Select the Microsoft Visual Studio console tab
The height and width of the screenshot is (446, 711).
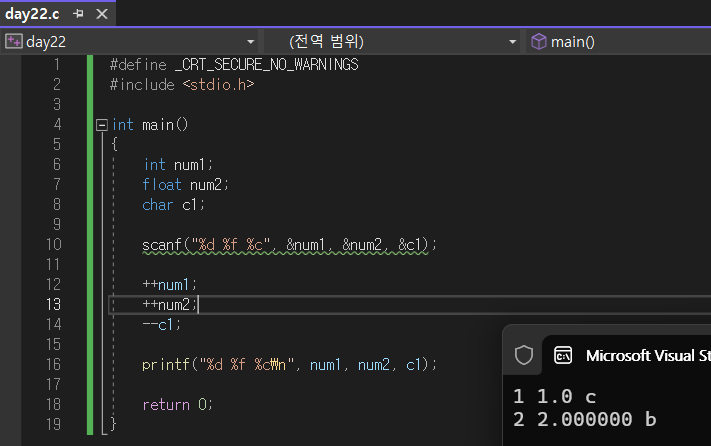627,356
